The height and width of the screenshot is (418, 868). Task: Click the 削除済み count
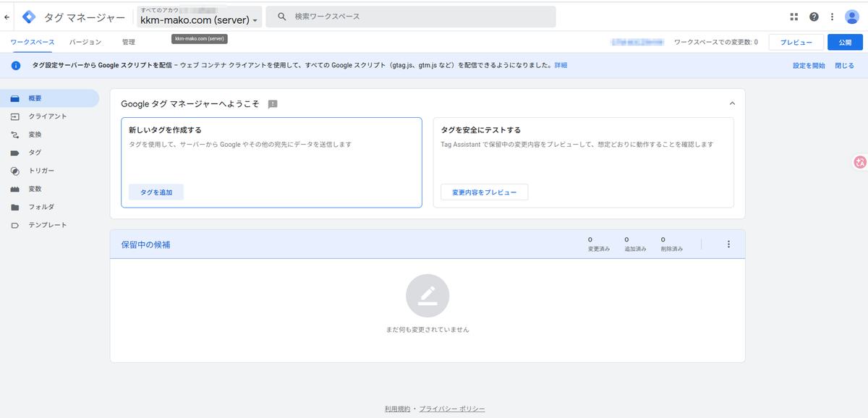(x=671, y=244)
